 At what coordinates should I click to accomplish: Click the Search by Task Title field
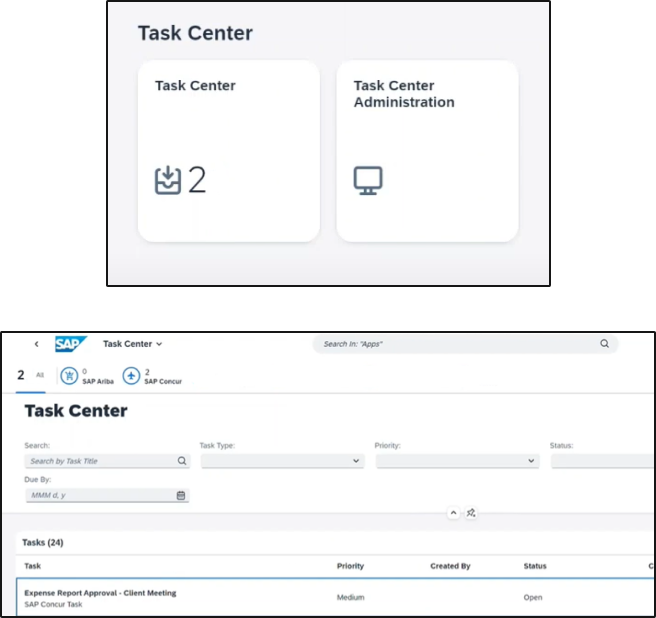107,461
